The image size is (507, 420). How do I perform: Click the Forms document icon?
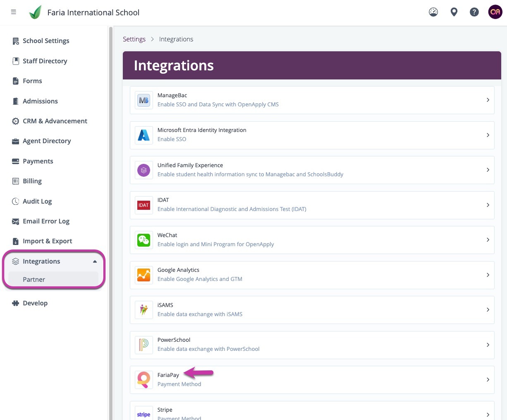pyautogui.click(x=16, y=81)
